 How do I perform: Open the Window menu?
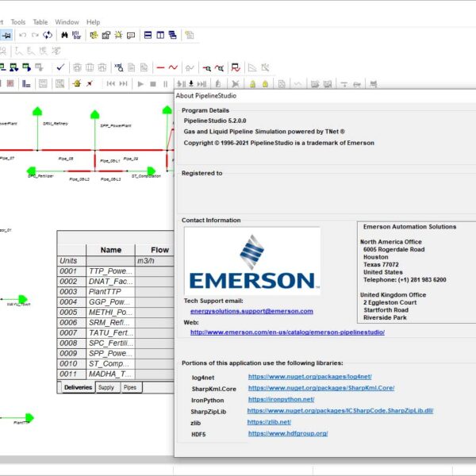coord(67,22)
